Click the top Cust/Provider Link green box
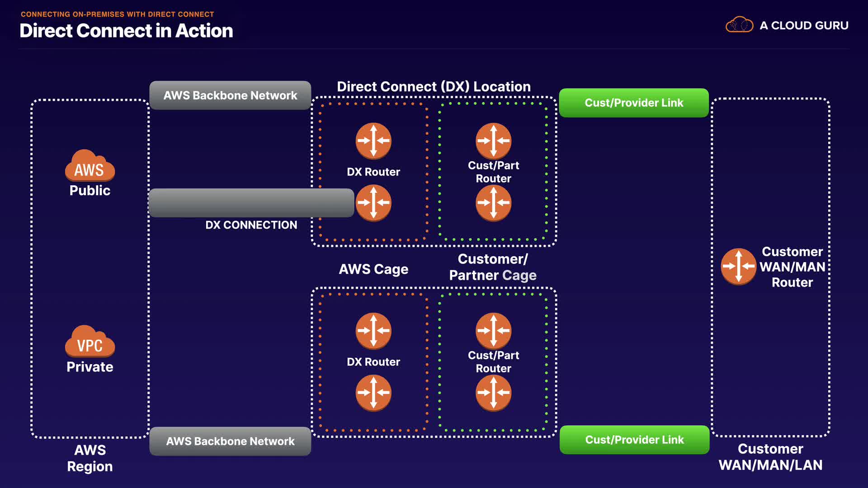868x488 pixels. click(x=634, y=103)
